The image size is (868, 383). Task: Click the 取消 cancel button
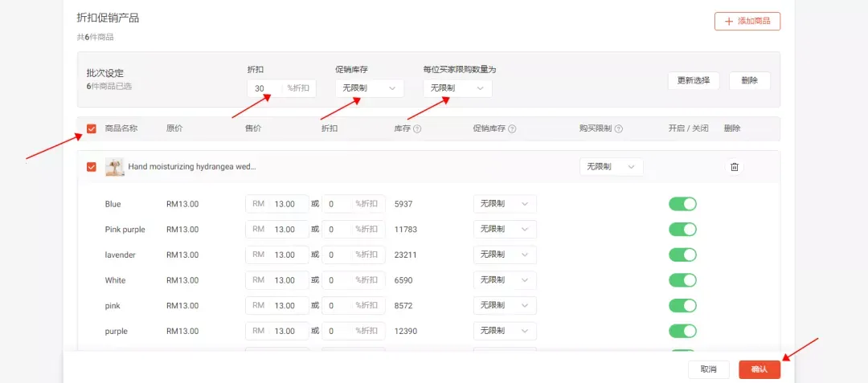tap(708, 369)
